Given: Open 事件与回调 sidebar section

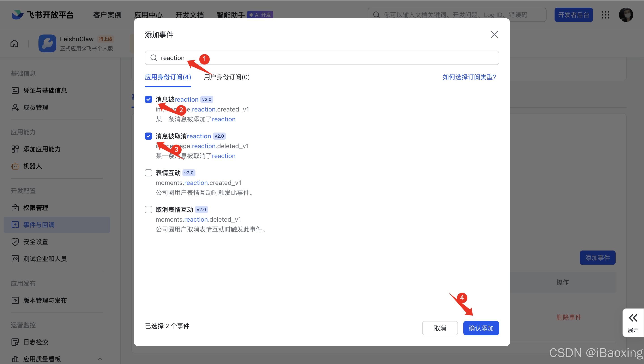Looking at the screenshot, I should click(39, 225).
